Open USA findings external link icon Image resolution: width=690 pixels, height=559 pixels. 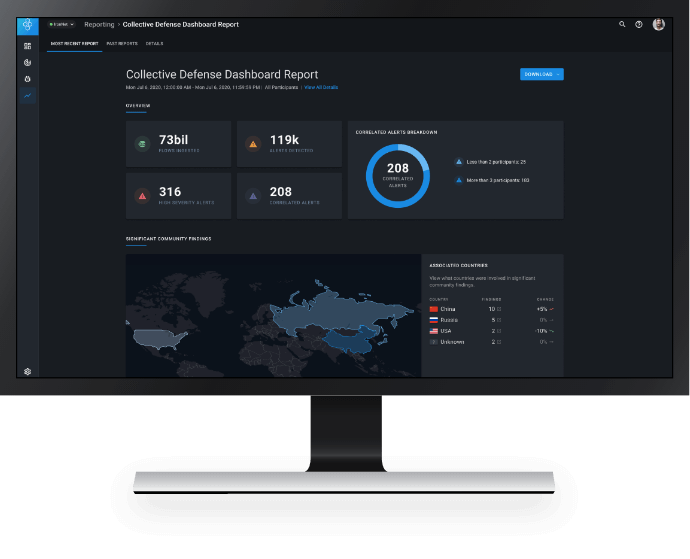coord(499,331)
